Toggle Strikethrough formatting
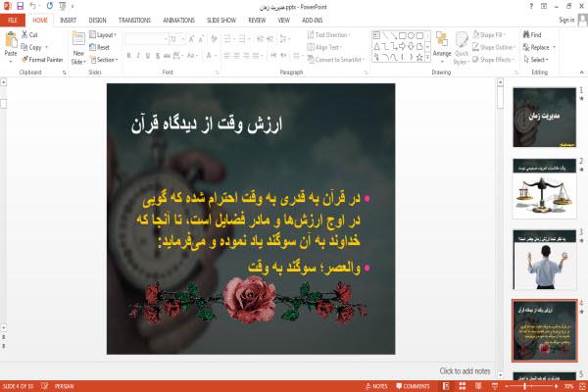This screenshot has width=588, height=392. (x=167, y=56)
